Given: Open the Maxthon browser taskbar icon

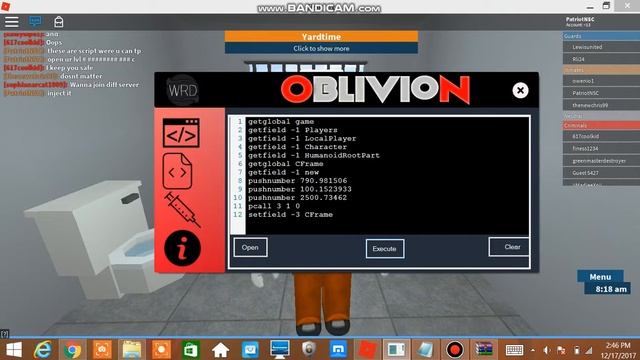Looking at the screenshot, I should 338,350.
